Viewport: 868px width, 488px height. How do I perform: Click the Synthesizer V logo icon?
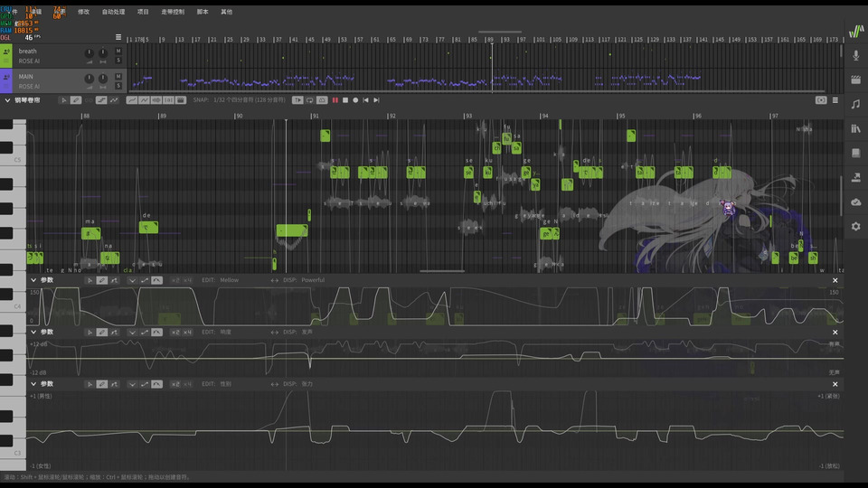856,31
